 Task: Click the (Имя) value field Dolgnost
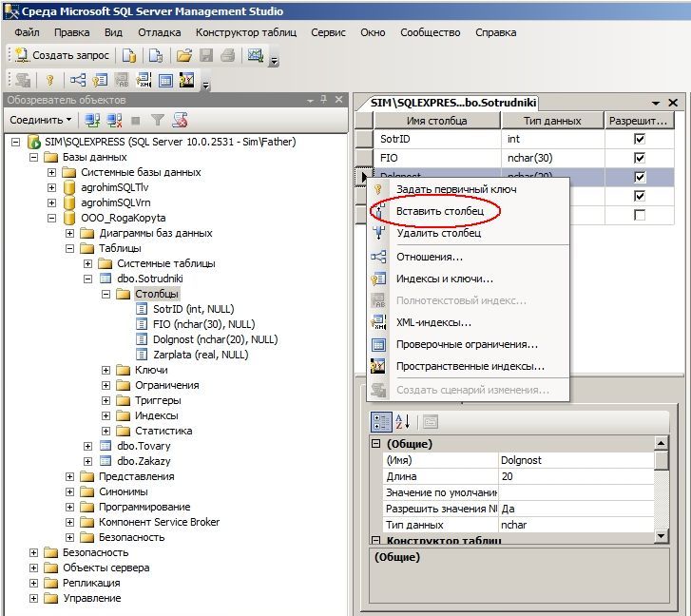(x=576, y=460)
